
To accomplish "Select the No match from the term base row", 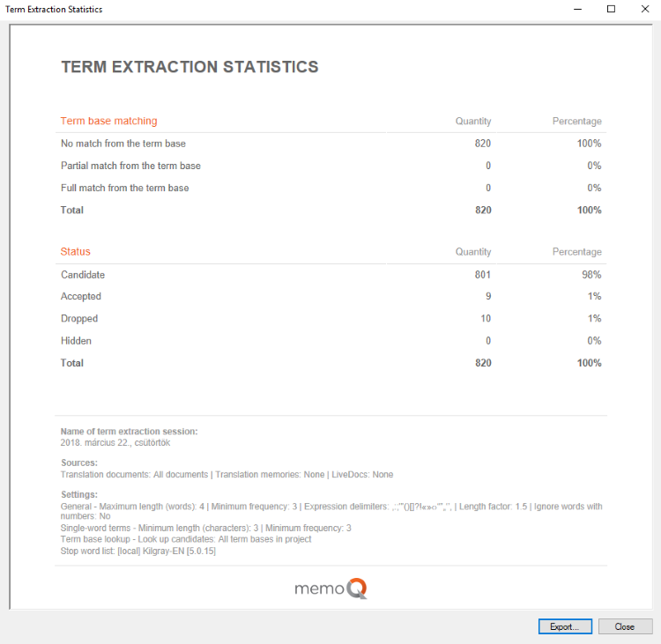I will tap(123, 144).
